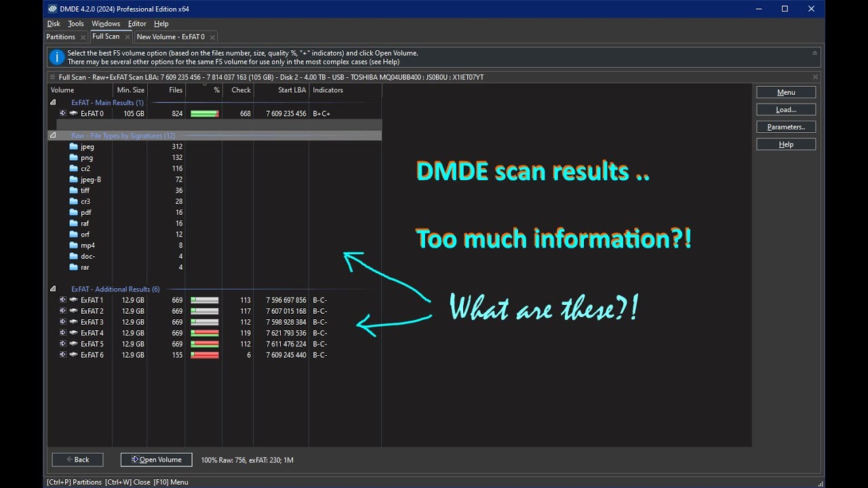Screen dimensions: 868x488
Task: Click the raf folder icon
Action: [74, 223]
